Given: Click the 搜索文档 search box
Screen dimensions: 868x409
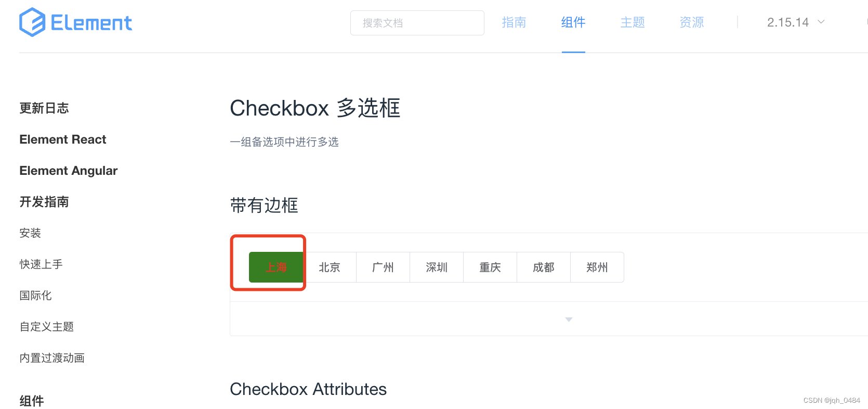Looking at the screenshot, I should point(417,22).
